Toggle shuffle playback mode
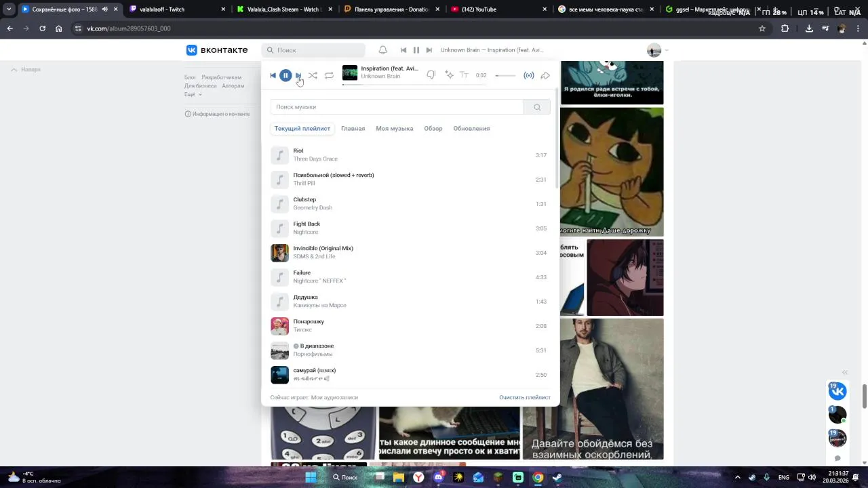This screenshot has width=868, height=488. tap(313, 75)
